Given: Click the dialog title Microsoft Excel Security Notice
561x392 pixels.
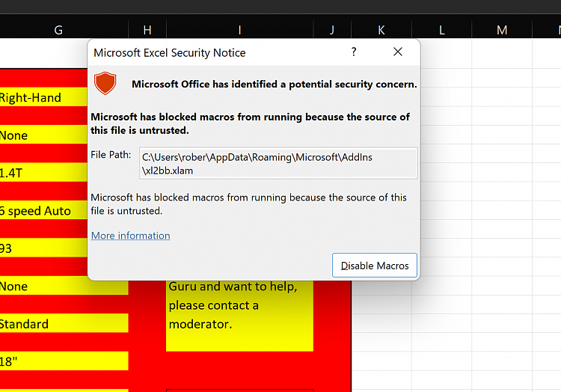Looking at the screenshot, I should 170,53.
